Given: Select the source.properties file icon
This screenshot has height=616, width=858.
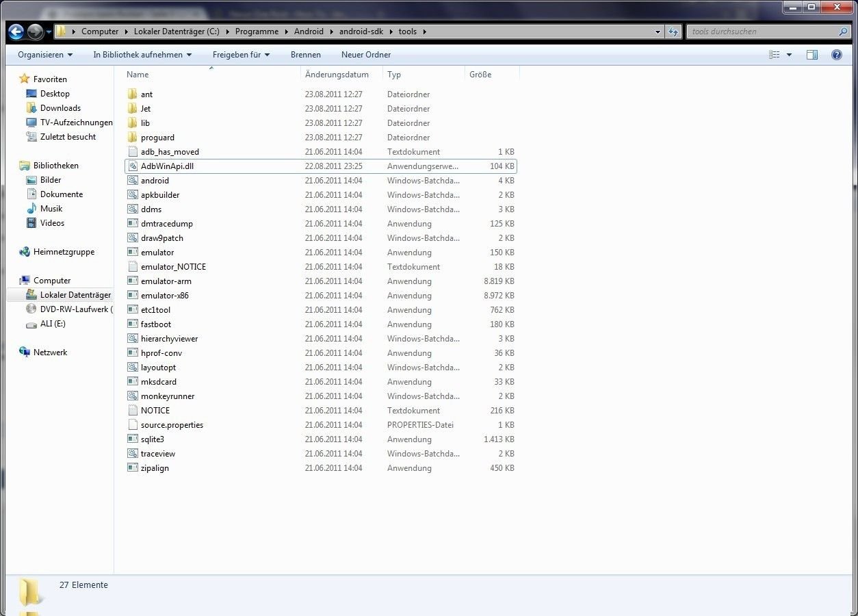Looking at the screenshot, I should pyautogui.click(x=133, y=425).
